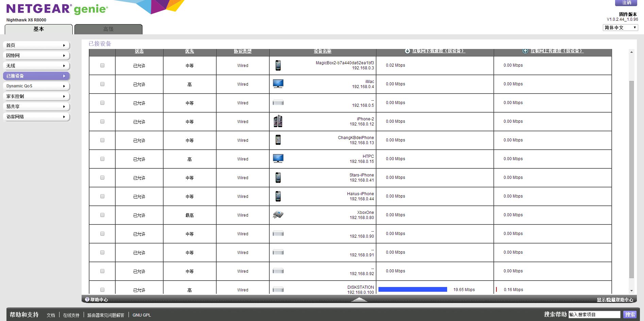Expand the 家长控制 menu arrow
This screenshot has width=644, height=321.
tap(64, 96)
